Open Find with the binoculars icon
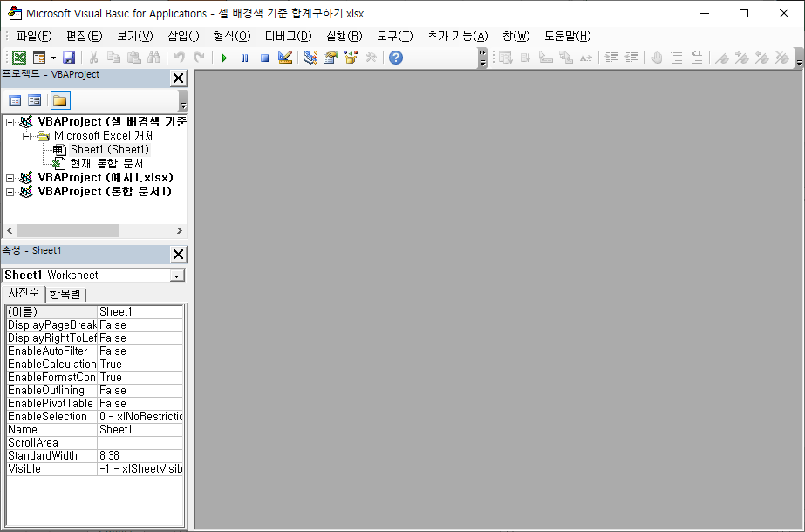Viewport: 805px width, 532px height. pos(154,58)
